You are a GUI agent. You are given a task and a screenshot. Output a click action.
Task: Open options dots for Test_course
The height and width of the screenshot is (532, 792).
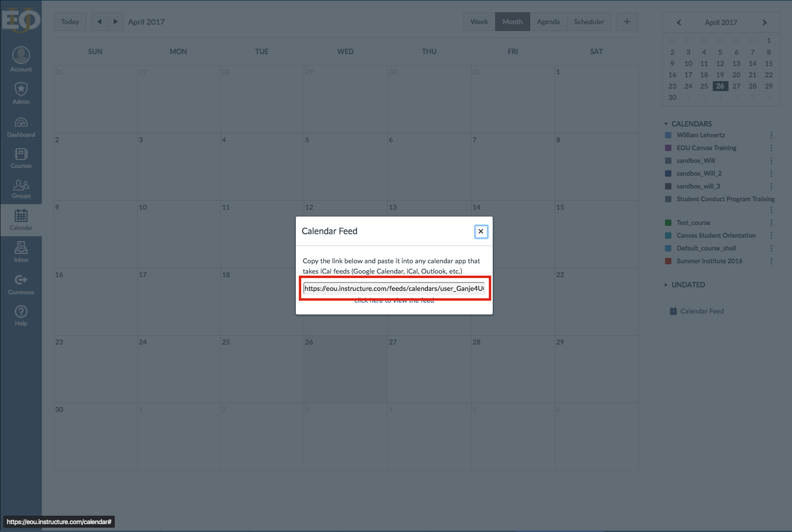coord(771,222)
